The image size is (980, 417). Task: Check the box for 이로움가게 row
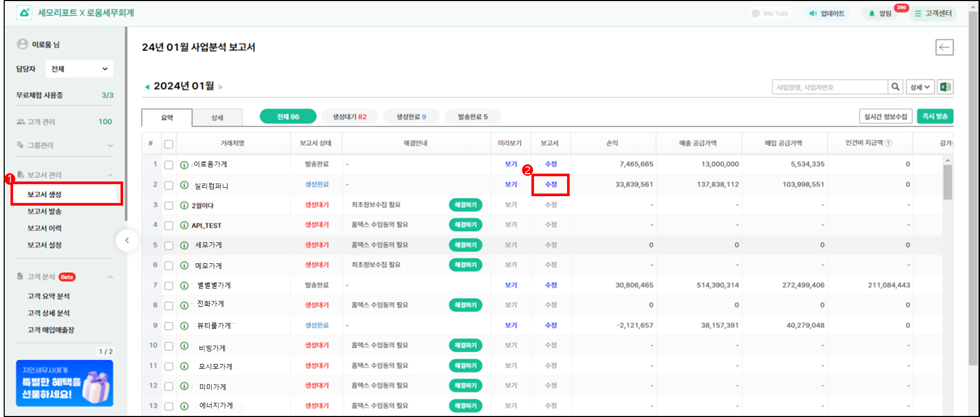(x=169, y=165)
